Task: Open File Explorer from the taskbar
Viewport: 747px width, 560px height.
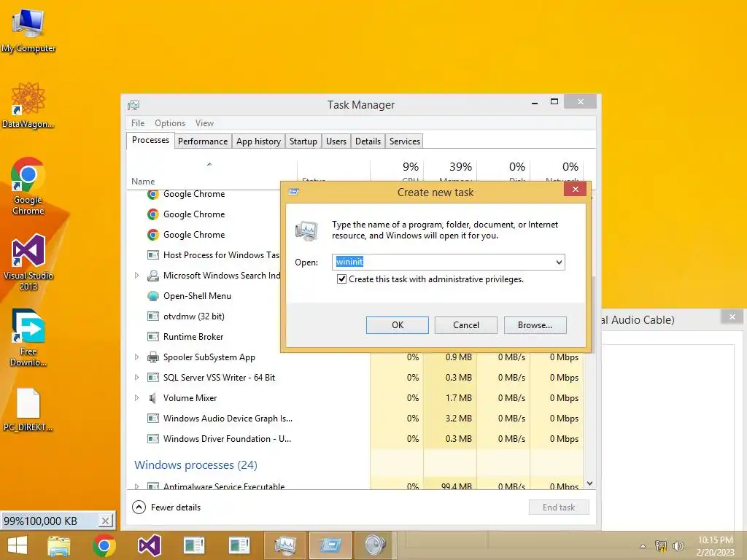Action: coord(59,545)
